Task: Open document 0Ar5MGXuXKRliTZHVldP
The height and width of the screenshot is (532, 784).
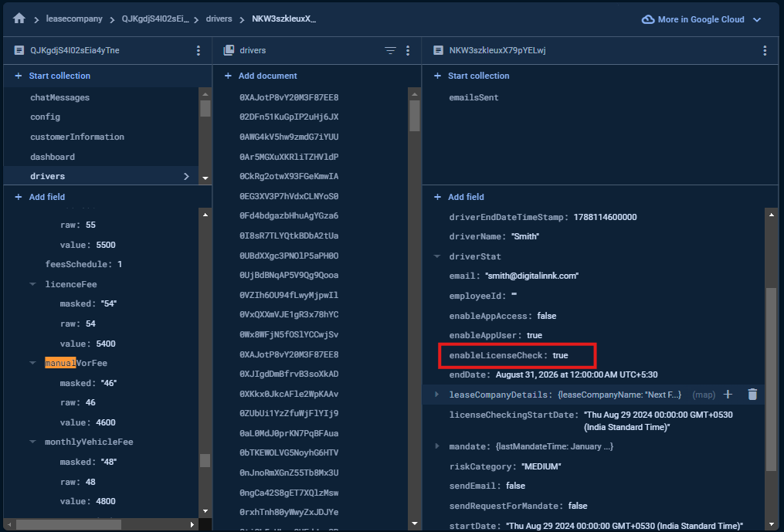Action: coord(289,157)
